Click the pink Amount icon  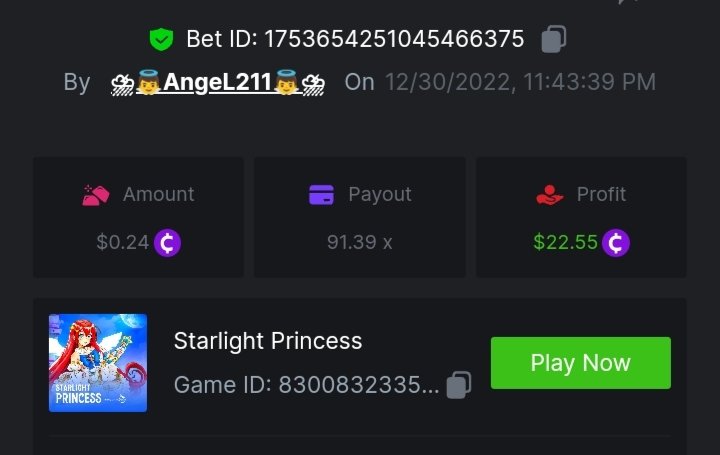(x=96, y=194)
